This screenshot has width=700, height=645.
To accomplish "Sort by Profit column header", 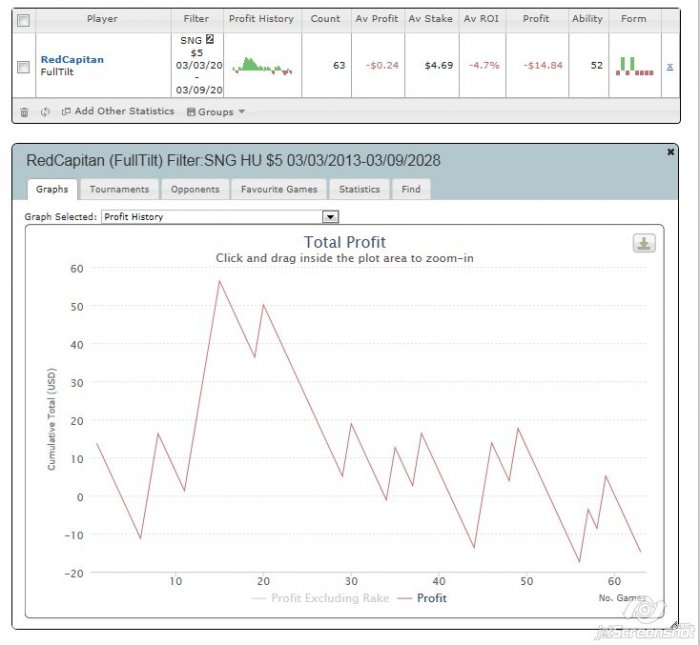I will coord(536,19).
